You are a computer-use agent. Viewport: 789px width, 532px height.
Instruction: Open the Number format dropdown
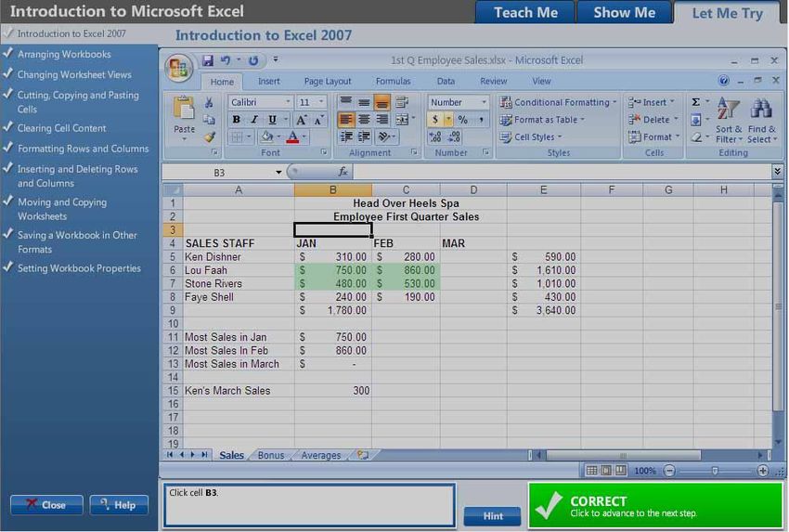coord(484,102)
